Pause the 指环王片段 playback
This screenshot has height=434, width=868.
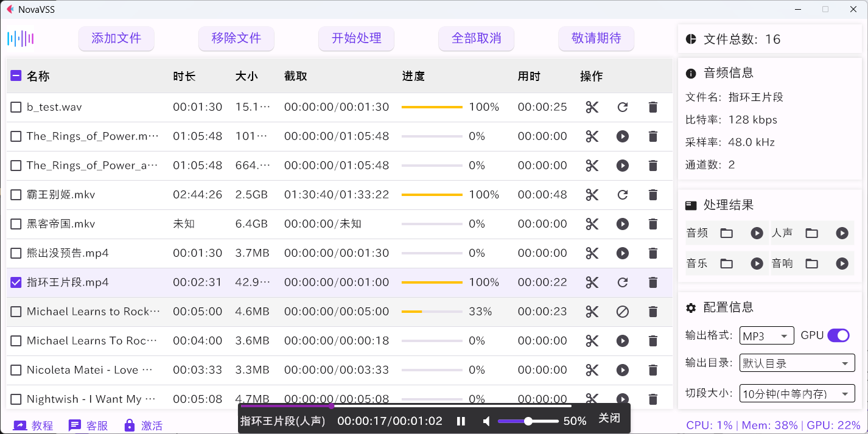(461, 421)
